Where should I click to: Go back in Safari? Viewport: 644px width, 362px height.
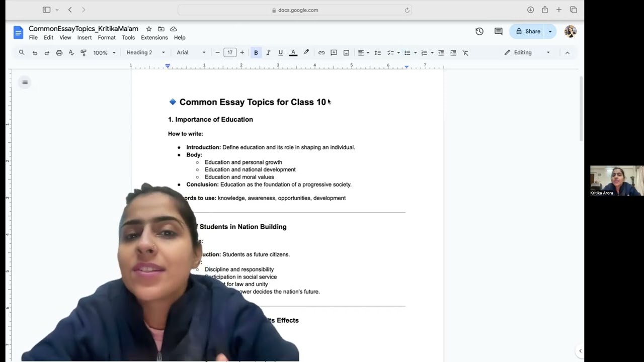pos(70,10)
